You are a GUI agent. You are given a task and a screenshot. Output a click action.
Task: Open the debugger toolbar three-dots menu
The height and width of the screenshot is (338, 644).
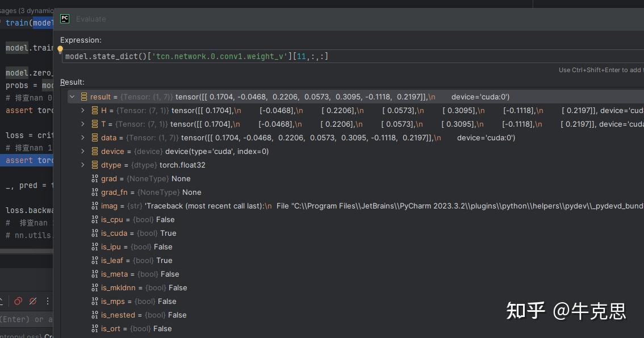tap(48, 301)
